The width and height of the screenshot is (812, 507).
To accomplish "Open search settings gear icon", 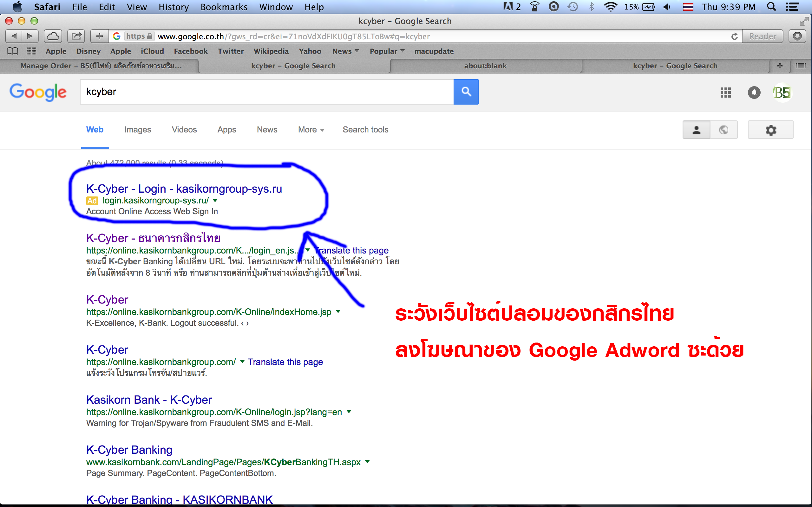I will [770, 130].
